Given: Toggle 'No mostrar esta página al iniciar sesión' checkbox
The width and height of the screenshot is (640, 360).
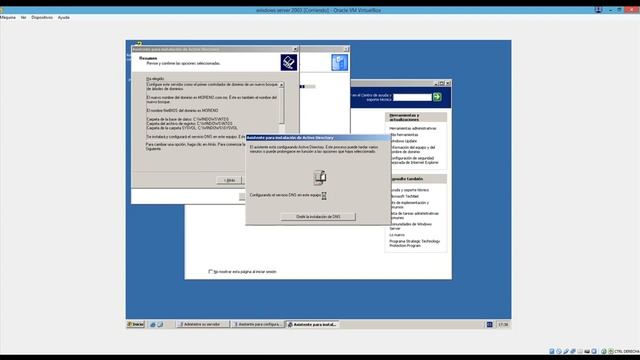Looking at the screenshot, I should point(211,271).
